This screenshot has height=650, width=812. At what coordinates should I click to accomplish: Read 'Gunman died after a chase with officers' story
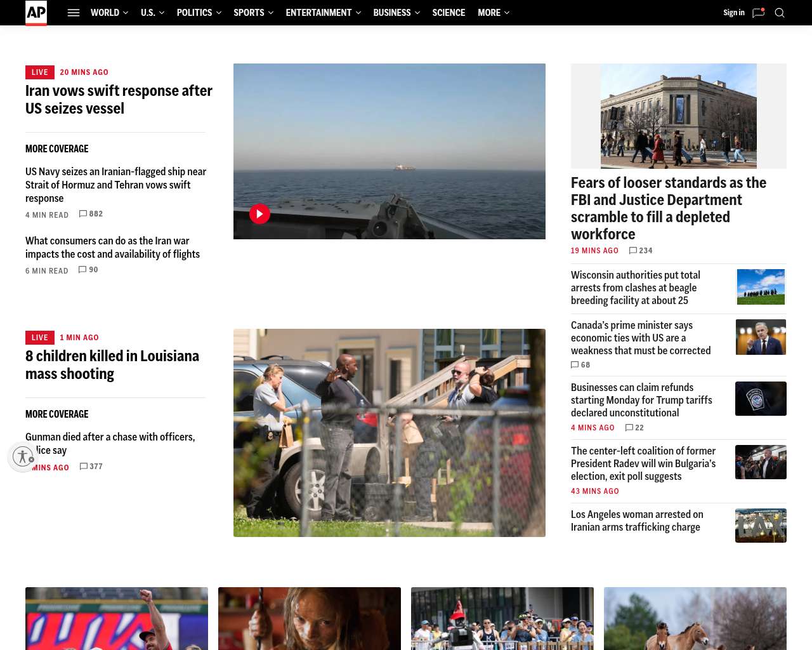[x=110, y=444]
